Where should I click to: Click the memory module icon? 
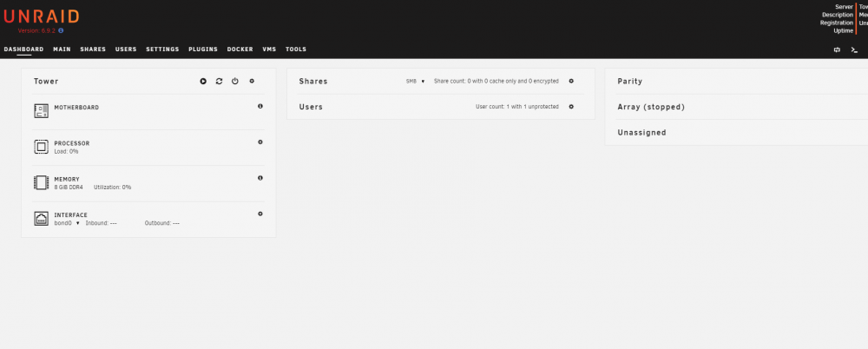click(x=41, y=183)
